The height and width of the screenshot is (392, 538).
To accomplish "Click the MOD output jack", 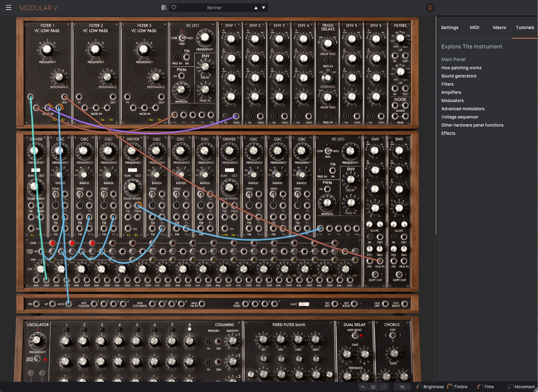I will pos(69,304).
